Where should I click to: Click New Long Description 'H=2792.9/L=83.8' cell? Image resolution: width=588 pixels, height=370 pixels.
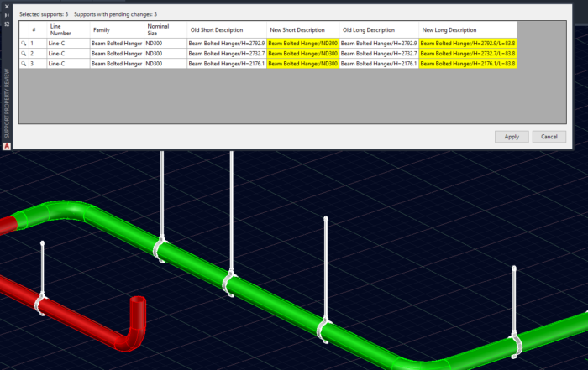point(468,44)
